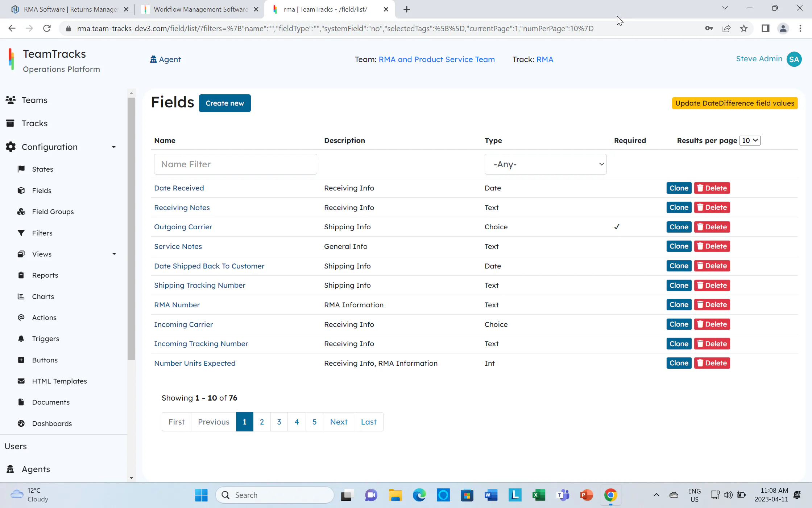Click the Windows taskbar Search box

point(275,495)
